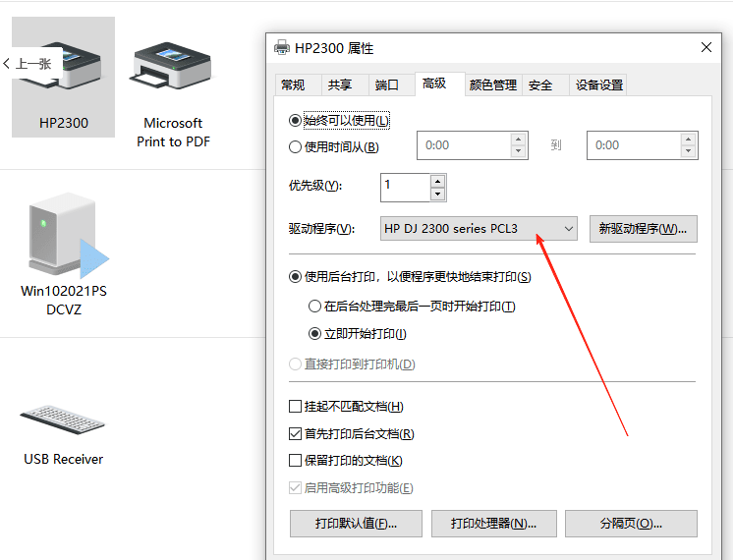Increase the 优先级 priority value
This screenshot has width=734, height=560.
(437, 181)
